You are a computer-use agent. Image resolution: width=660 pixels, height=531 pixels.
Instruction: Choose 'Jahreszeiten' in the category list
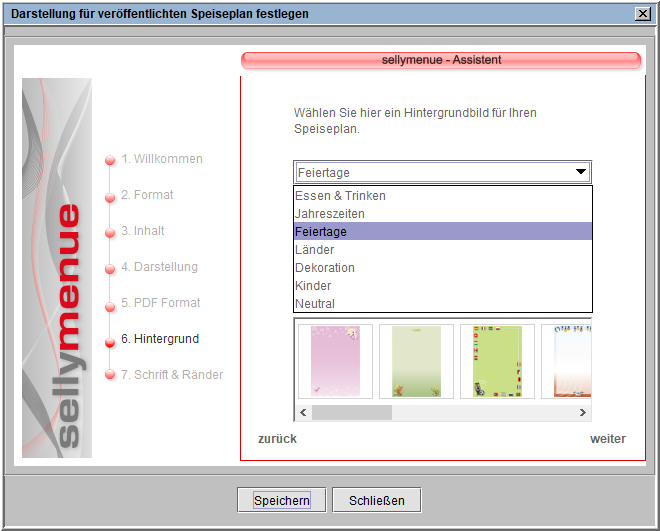pos(330,214)
